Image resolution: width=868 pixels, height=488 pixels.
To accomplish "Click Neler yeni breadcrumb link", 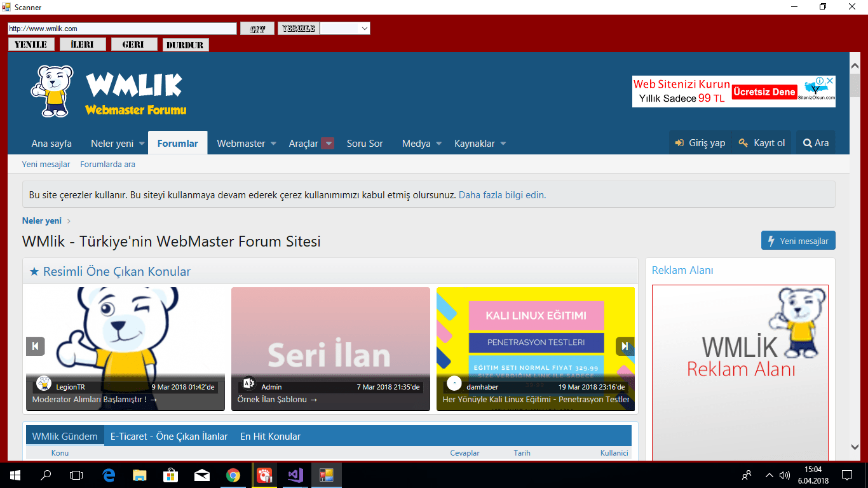I will pyautogui.click(x=42, y=220).
